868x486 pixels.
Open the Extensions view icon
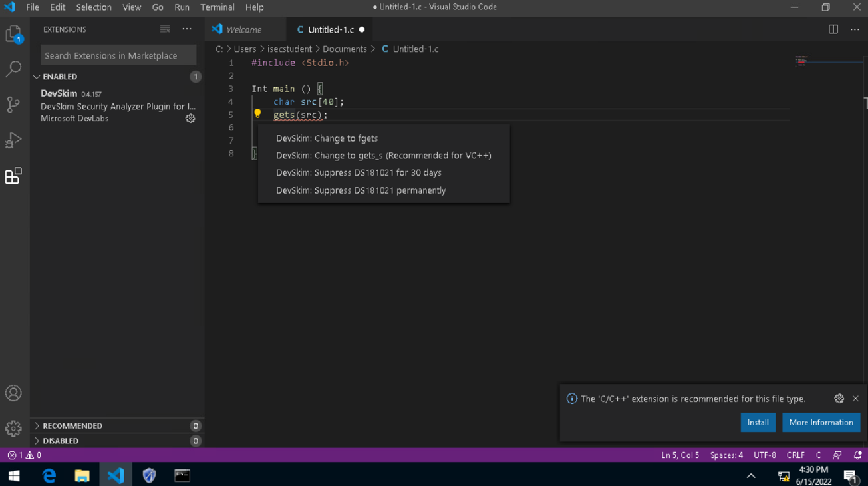click(x=13, y=176)
